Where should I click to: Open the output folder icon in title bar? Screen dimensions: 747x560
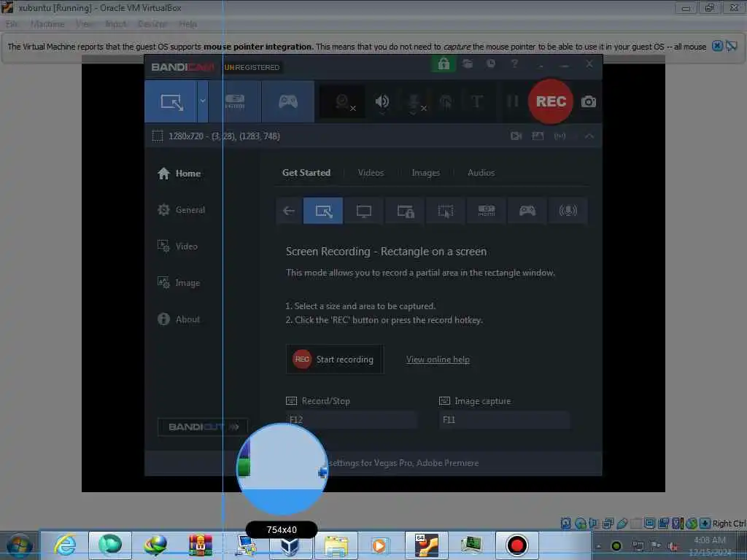point(468,64)
